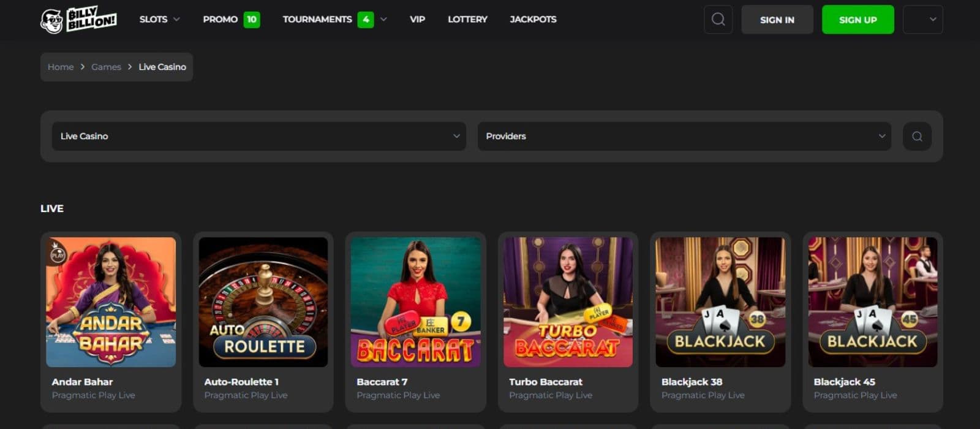Click the Turbo Baccarat title text
980x429 pixels.
pos(546,382)
